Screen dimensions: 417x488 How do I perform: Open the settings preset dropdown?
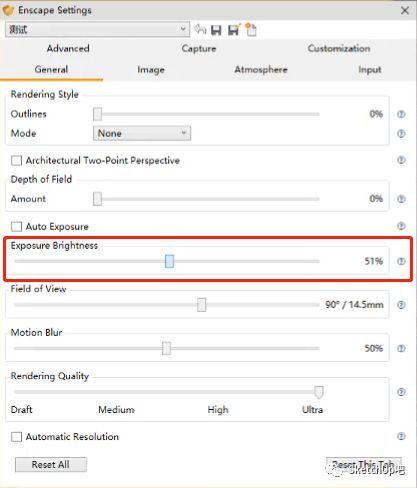click(97, 30)
